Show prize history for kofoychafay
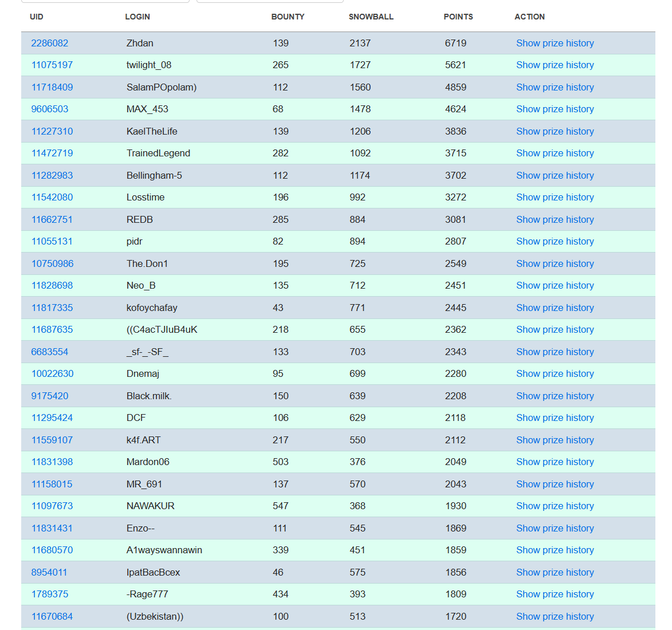The width and height of the screenshot is (672, 630). [x=555, y=308]
